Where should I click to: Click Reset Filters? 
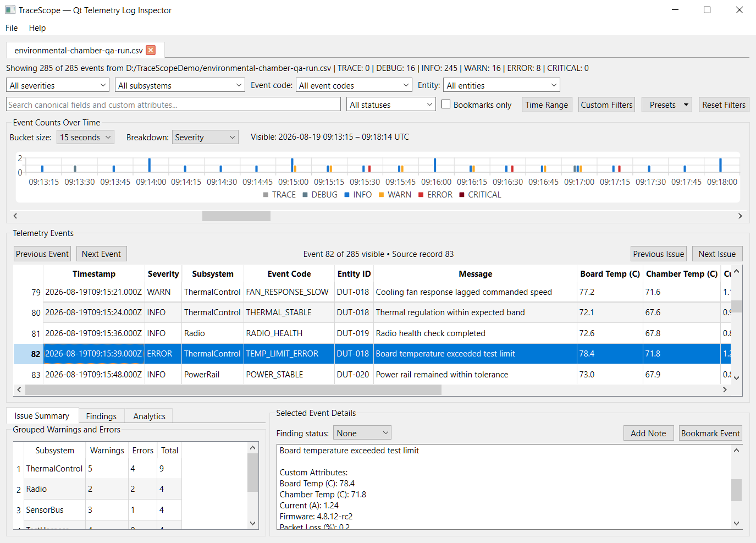[724, 105]
